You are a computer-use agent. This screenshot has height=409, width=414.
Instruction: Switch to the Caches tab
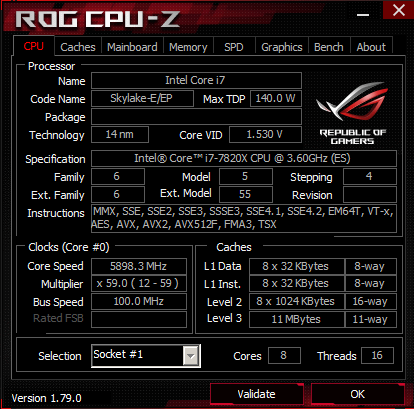coord(78,47)
